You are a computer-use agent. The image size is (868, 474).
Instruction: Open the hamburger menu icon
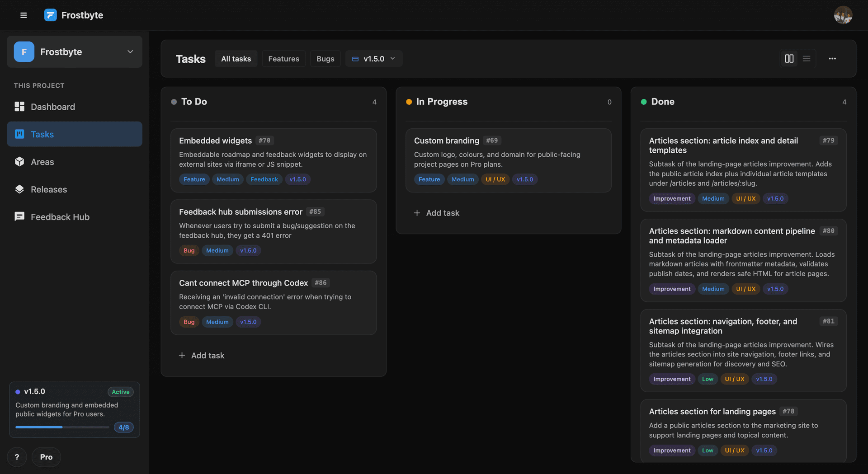[24, 15]
